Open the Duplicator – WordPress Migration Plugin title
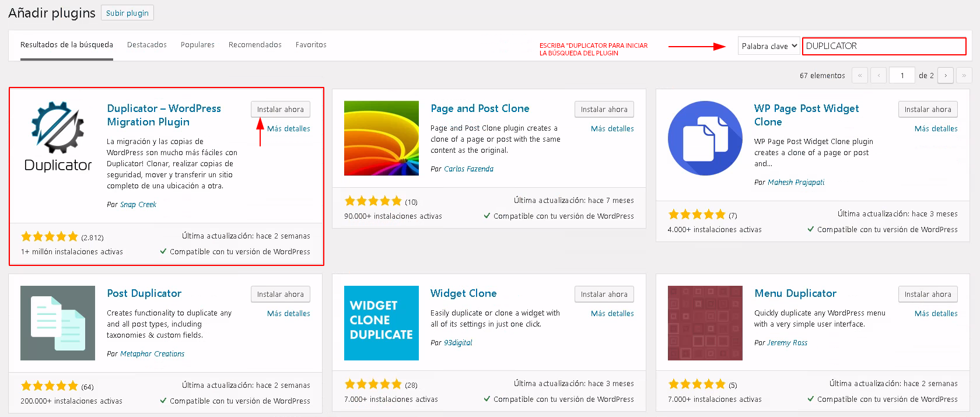Viewport: 980px width, 417px height. coord(164,115)
